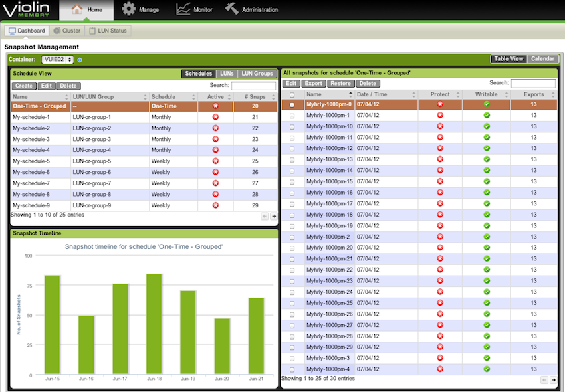The width and height of the screenshot is (565, 392).
Task: Click the Protect icon for Myhrly-1000pm-1
Action: [x=440, y=116]
